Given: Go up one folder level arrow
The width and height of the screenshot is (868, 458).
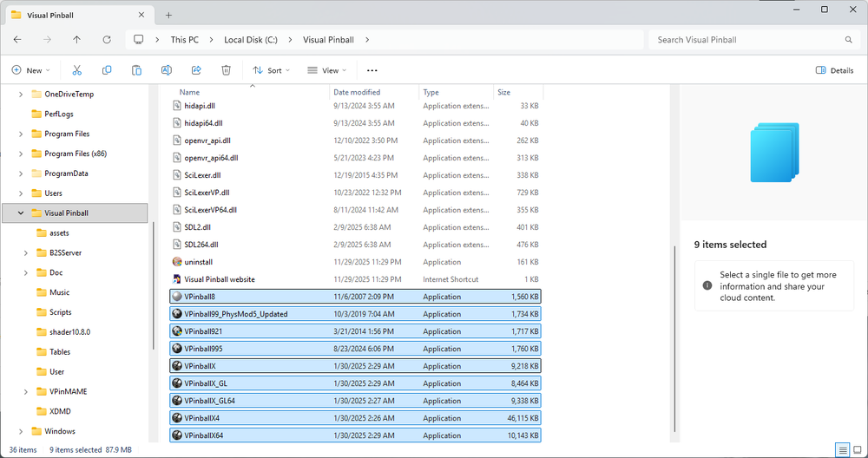Looking at the screenshot, I should click(77, 40).
